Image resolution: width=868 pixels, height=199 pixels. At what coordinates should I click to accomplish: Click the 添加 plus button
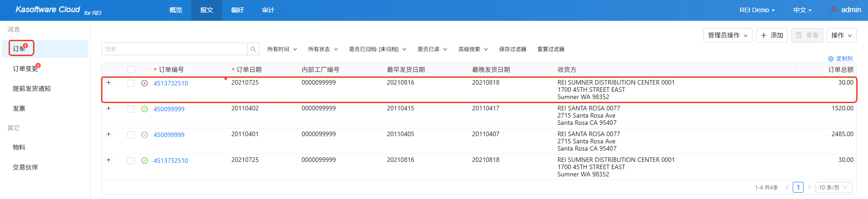pos(771,35)
